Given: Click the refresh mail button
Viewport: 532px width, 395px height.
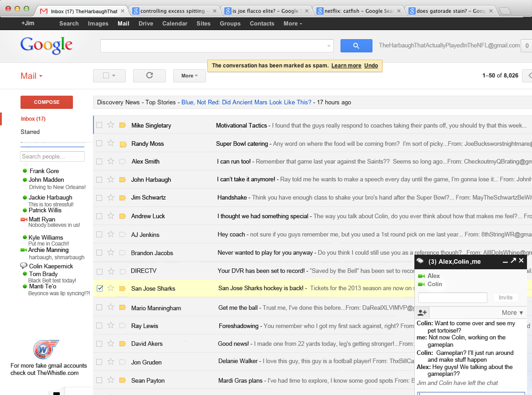Looking at the screenshot, I should click(149, 76).
